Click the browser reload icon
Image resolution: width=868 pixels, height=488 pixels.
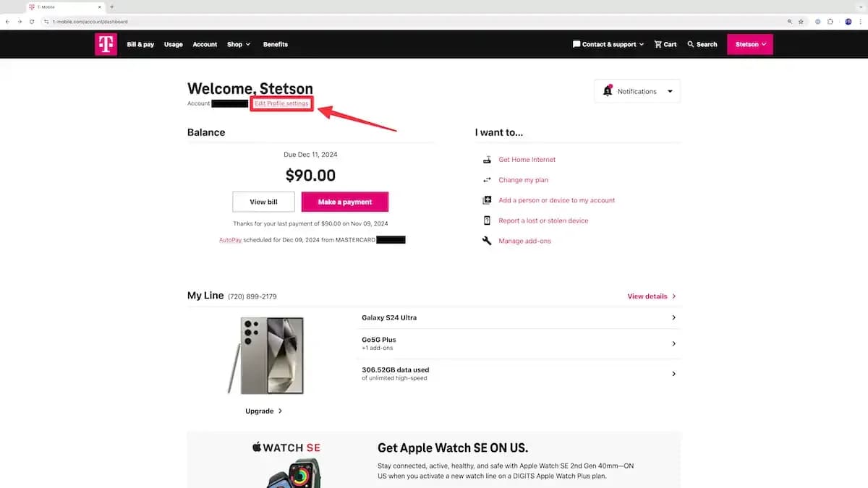tap(31, 21)
